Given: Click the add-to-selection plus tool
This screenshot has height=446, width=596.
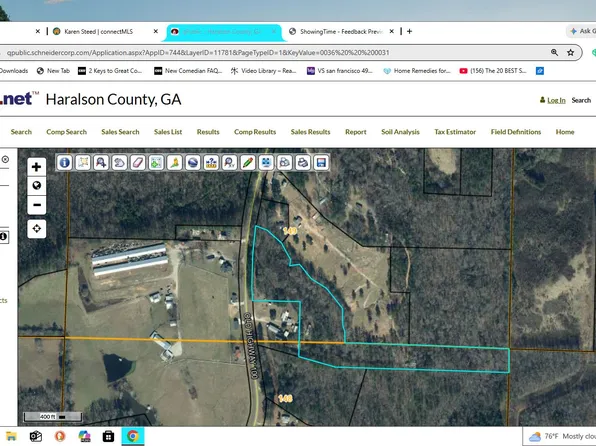Looking at the screenshot, I should 156,163.
